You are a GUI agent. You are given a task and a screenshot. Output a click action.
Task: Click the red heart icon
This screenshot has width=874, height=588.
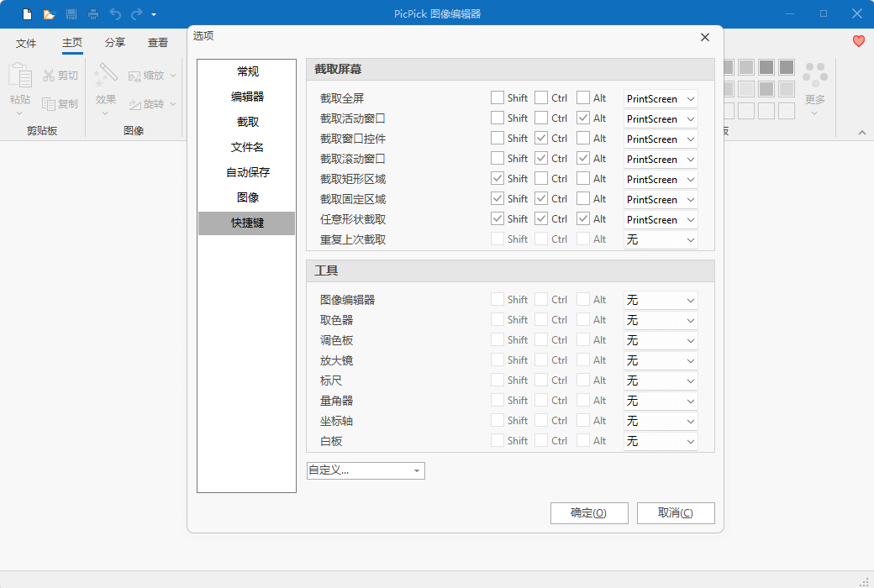point(858,40)
